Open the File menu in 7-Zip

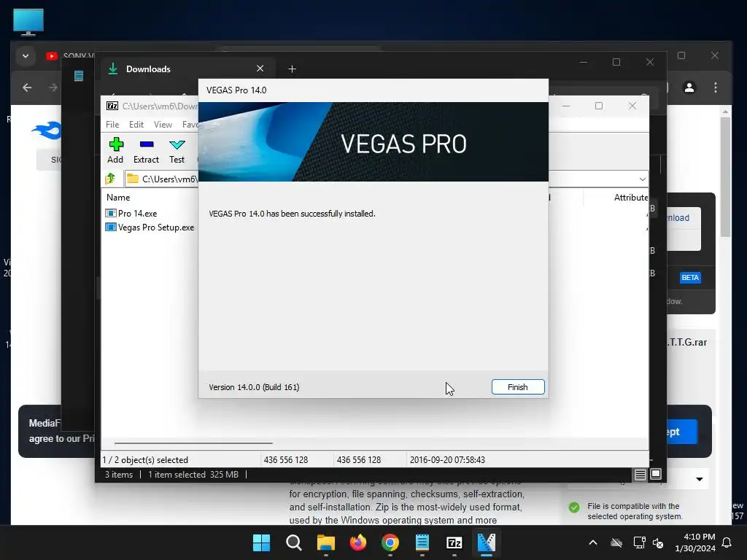pyautogui.click(x=112, y=124)
